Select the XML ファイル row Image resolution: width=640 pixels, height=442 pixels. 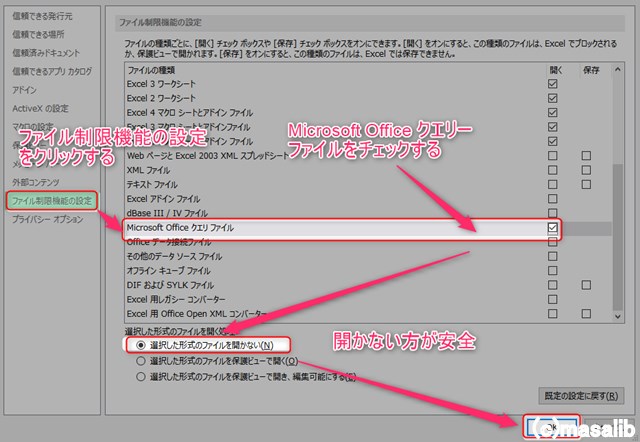(367, 170)
